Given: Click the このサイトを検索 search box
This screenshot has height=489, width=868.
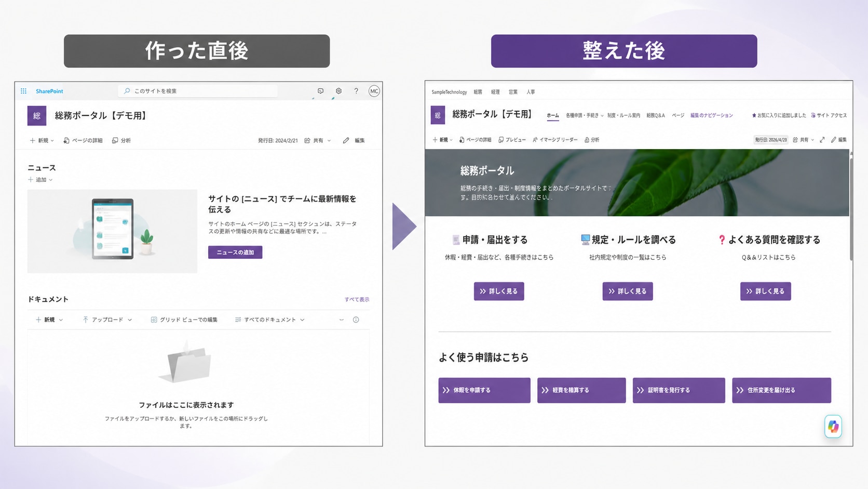Looking at the screenshot, I should point(198,91).
